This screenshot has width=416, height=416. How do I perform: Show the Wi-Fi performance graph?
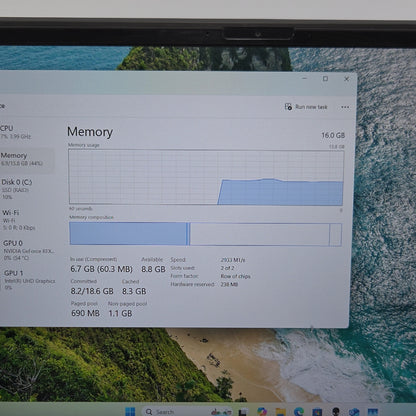[x=19, y=220]
